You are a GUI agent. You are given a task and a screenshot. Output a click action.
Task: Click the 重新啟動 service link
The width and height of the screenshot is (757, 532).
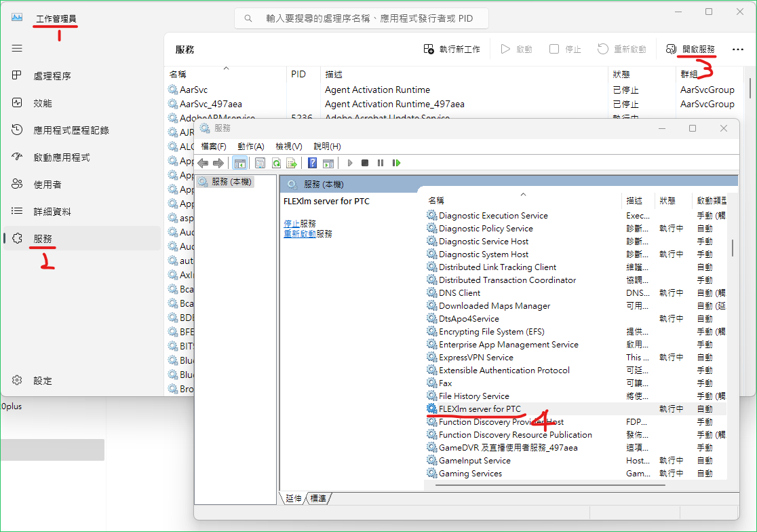pos(300,233)
